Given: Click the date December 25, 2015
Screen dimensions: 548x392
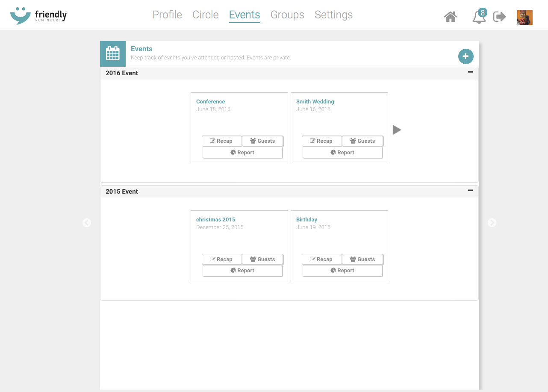Looking at the screenshot, I should [220, 227].
